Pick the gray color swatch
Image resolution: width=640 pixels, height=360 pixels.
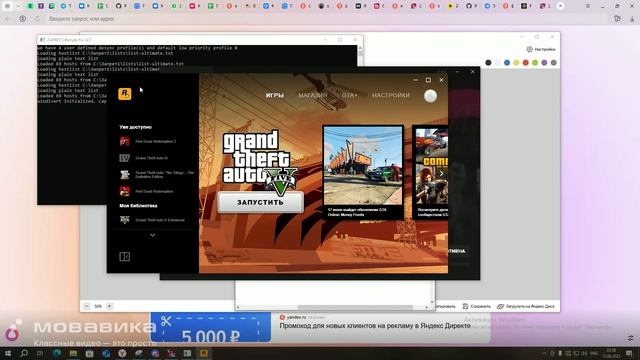(554, 62)
